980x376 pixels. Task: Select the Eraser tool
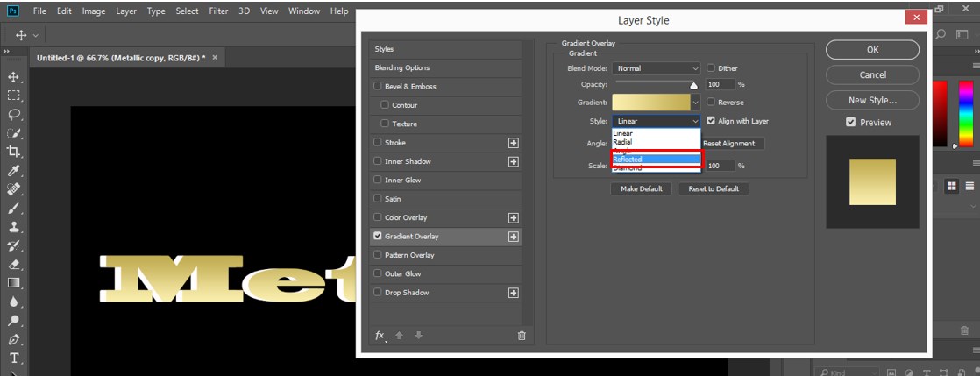coord(13,264)
